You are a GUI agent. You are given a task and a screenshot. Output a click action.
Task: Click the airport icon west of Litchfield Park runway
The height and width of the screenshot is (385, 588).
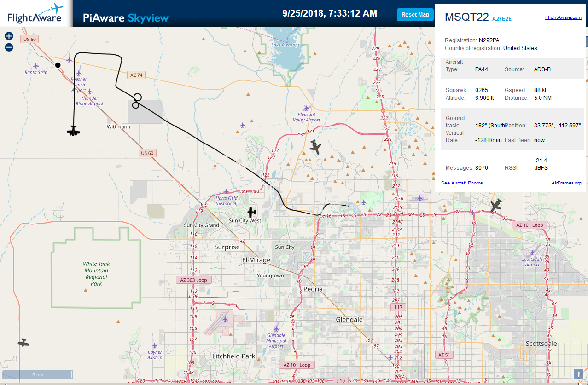tap(225, 319)
